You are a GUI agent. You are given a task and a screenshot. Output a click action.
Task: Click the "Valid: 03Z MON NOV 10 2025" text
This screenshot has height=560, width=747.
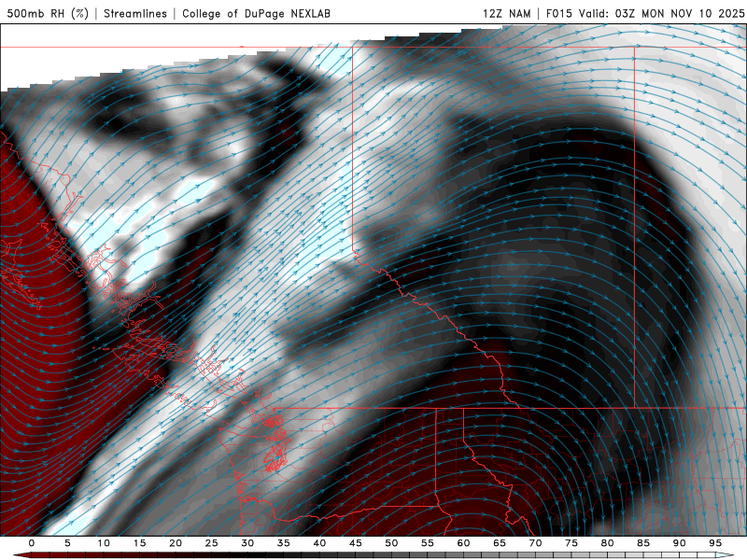tap(661, 13)
